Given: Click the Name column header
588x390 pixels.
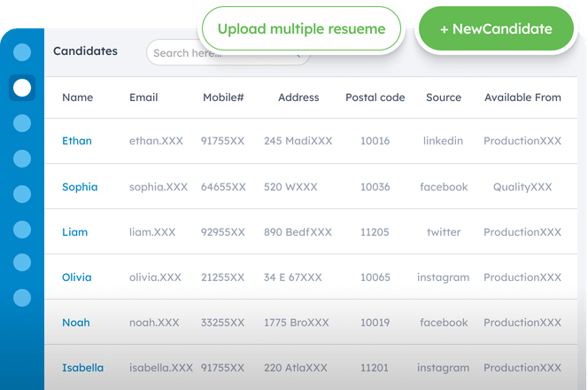Looking at the screenshot, I should coord(77,97).
